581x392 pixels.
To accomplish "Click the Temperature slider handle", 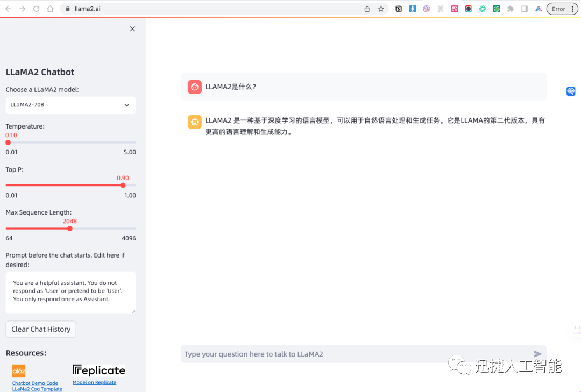I will coord(8,142).
